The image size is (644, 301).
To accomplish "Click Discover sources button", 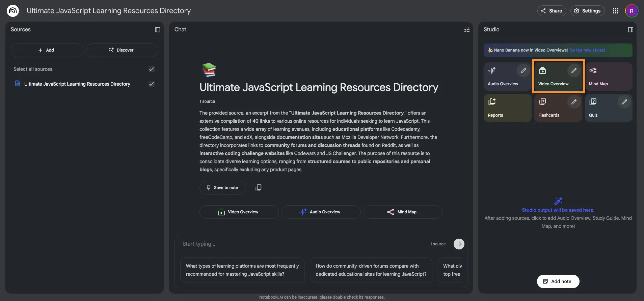I will click(x=122, y=50).
